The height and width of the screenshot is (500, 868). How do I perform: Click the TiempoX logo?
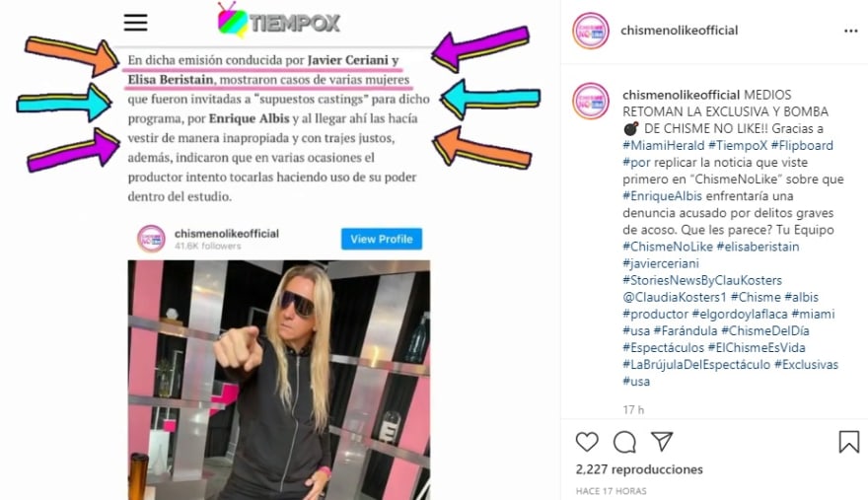coord(278,21)
